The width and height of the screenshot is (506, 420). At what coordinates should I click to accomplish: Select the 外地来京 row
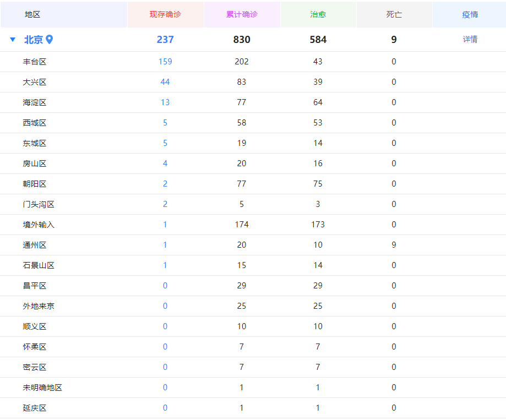coord(39,306)
